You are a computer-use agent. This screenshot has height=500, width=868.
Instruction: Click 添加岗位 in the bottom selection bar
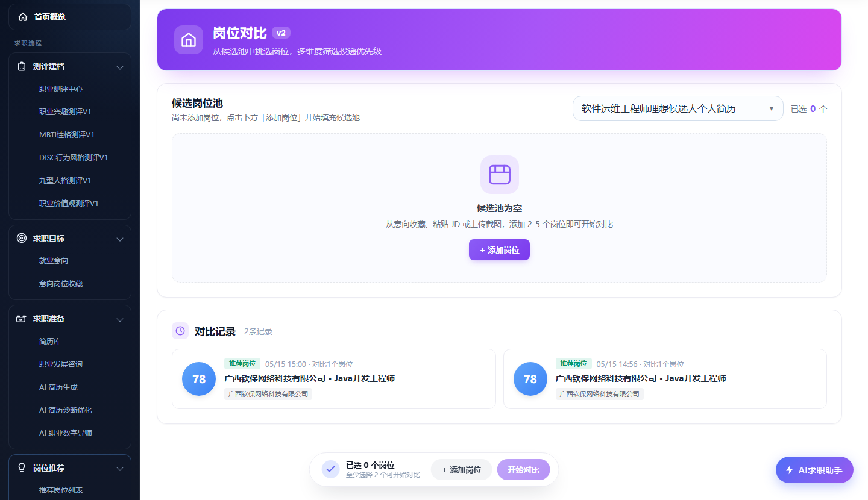(x=462, y=470)
